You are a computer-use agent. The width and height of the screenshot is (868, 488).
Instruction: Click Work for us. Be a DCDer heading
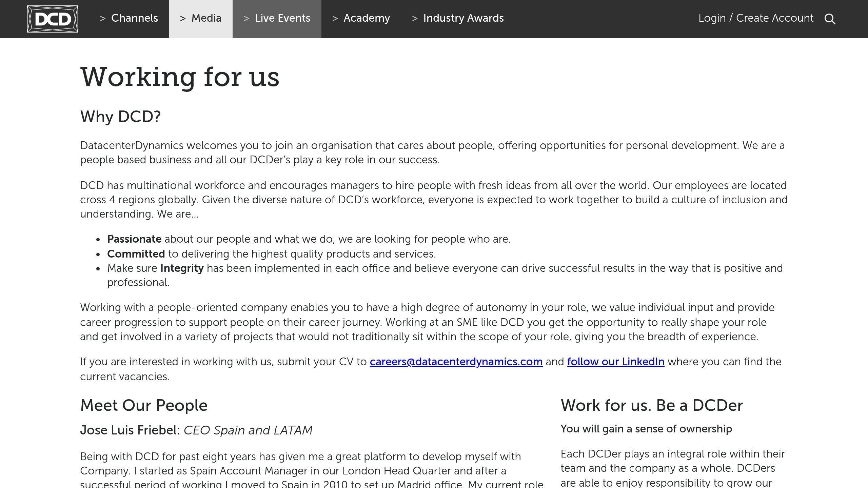point(652,406)
